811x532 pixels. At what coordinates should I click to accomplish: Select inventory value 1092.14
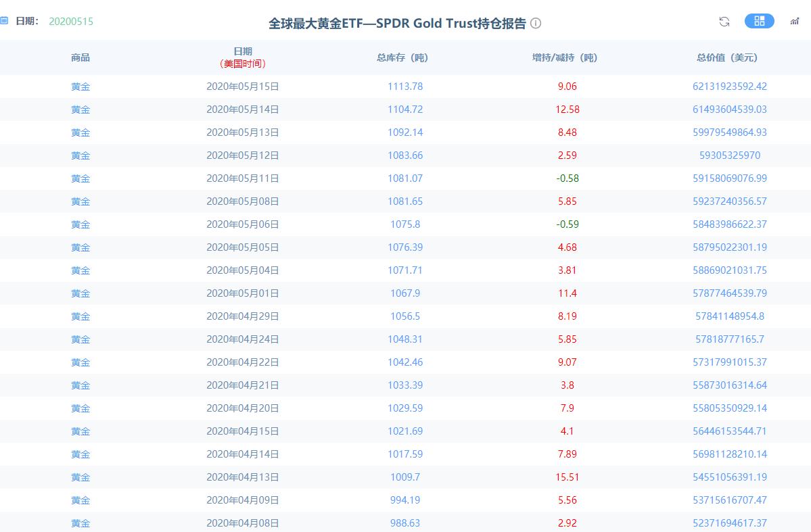coord(405,132)
